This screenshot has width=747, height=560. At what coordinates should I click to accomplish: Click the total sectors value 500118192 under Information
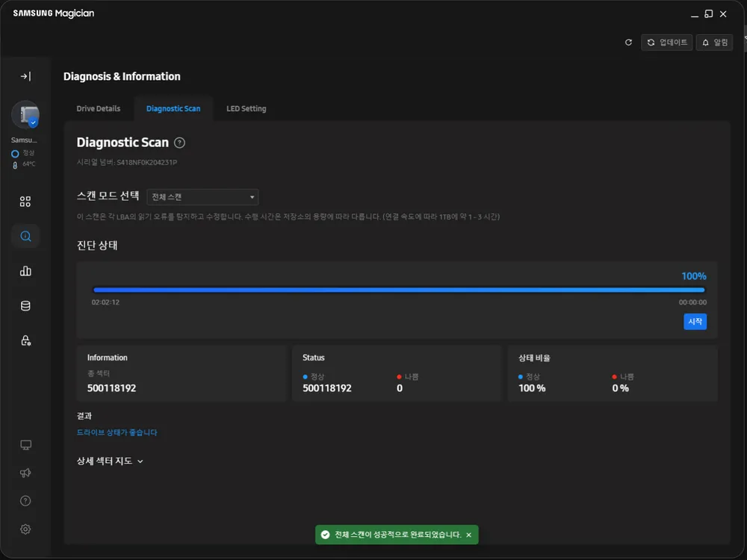pos(111,388)
